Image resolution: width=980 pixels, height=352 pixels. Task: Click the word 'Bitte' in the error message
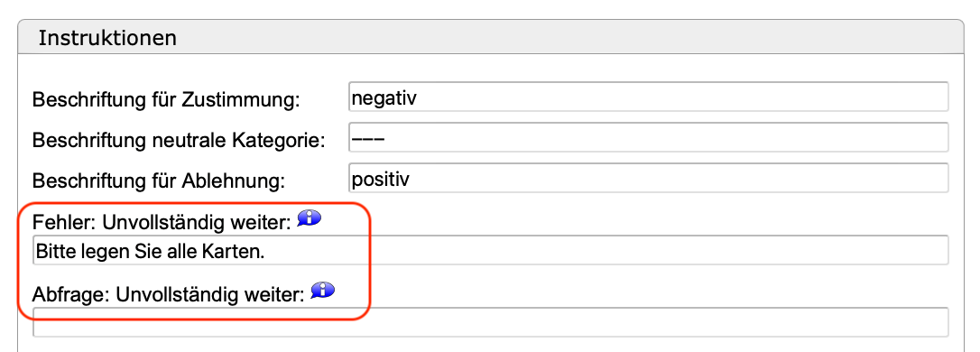[56, 251]
